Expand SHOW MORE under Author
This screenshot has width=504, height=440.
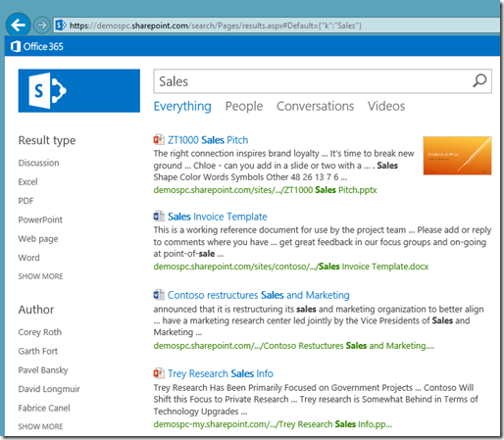(40, 426)
